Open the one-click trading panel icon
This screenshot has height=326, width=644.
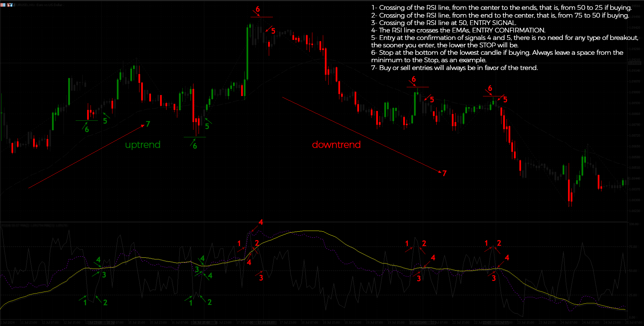[x=3, y=5]
